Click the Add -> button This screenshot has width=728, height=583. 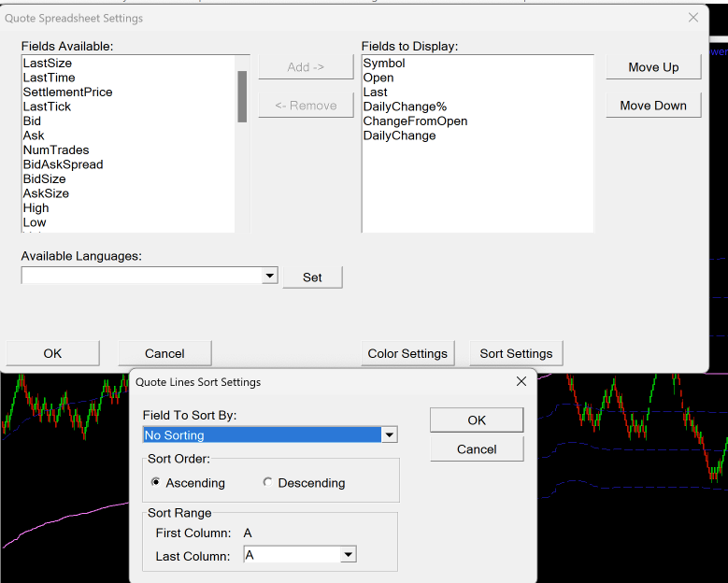pyautogui.click(x=306, y=67)
